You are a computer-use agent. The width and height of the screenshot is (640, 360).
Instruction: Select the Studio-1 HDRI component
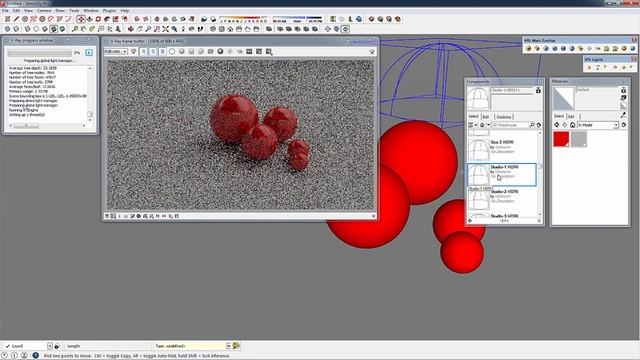click(502, 175)
